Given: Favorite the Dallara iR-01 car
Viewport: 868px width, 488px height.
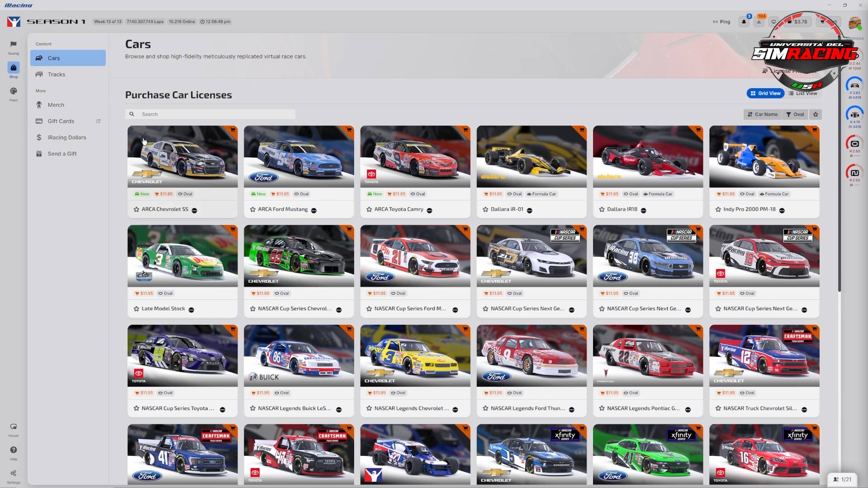Looking at the screenshot, I should coord(484,209).
